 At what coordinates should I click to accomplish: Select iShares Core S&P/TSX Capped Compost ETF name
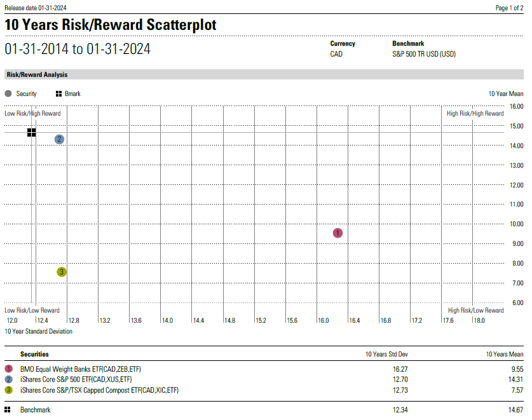99,390
